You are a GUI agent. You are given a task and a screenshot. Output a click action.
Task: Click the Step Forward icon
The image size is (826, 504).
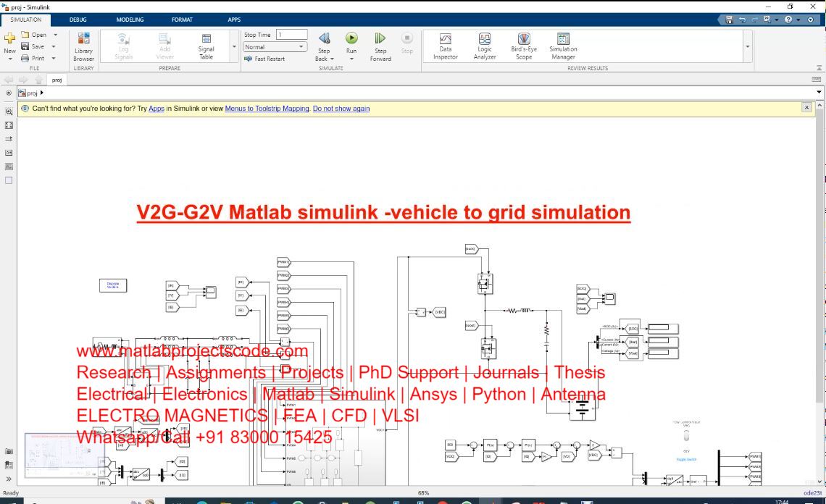[x=380, y=39]
